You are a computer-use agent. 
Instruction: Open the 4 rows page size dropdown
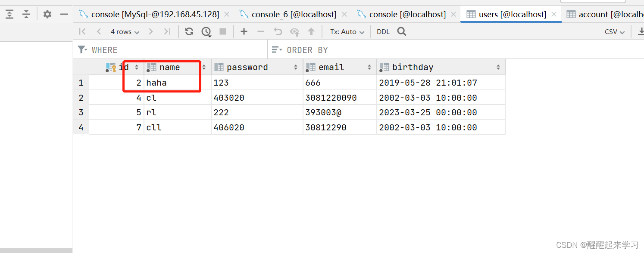[x=125, y=31]
